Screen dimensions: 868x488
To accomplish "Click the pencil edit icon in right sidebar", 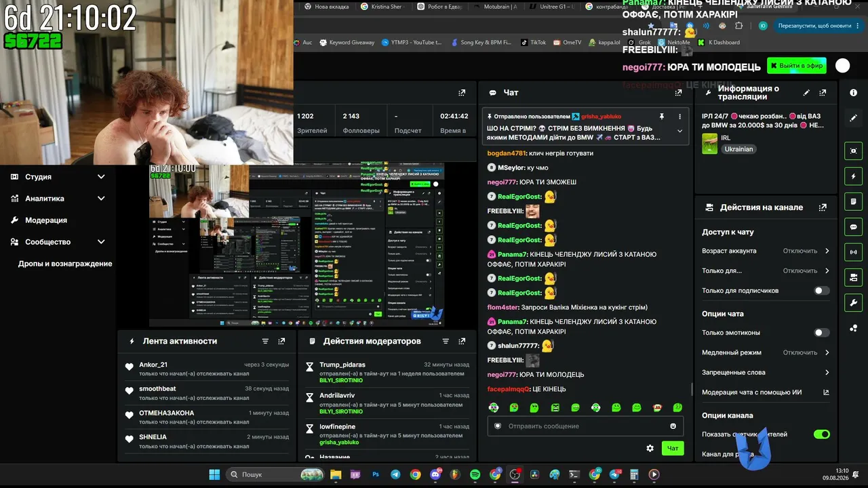I will pos(853,118).
